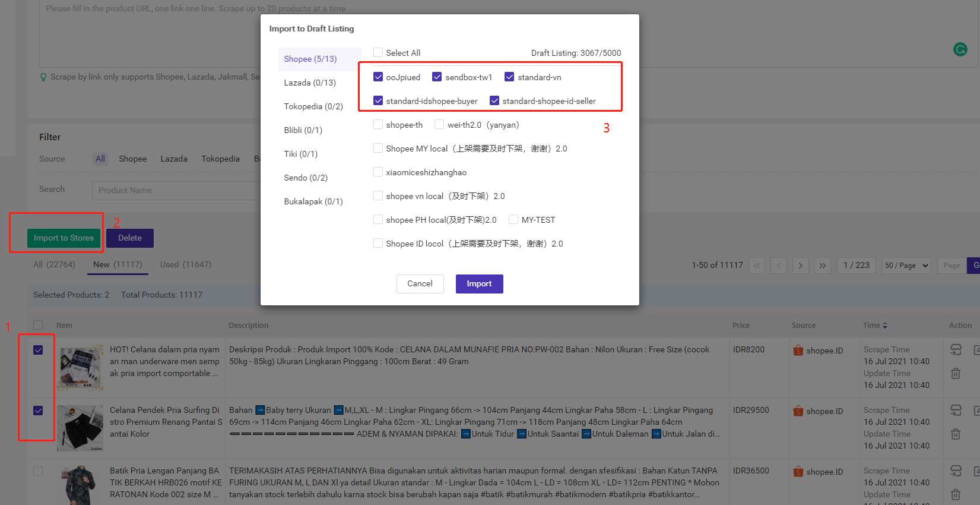The image size is (980, 505).
Task: Check shopee PH local 2.0 checkbox
Action: 378,220
